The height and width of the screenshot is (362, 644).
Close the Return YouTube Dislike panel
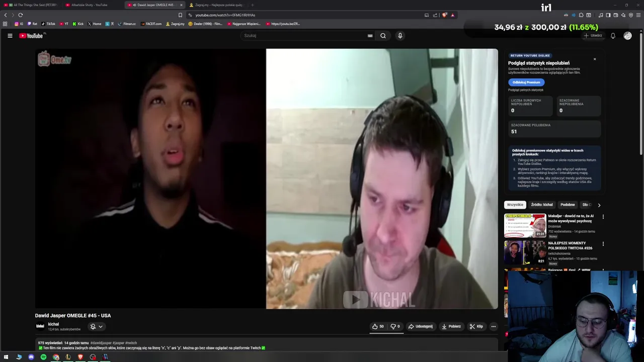click(594, 59)
